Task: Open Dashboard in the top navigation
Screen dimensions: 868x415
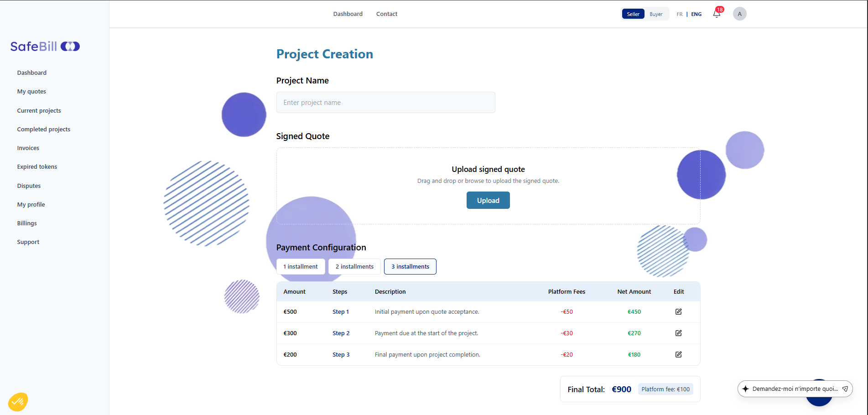Action: click(348, 14)
